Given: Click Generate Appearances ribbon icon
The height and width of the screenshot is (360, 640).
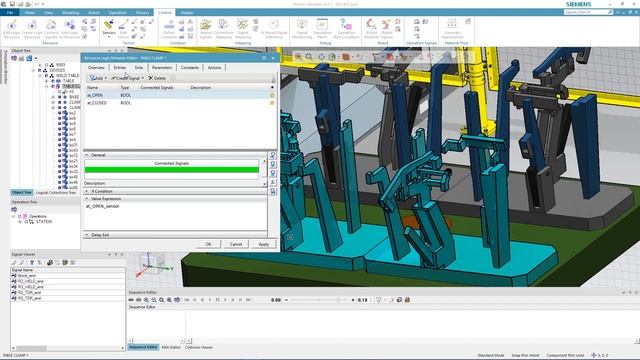Looking at the screenshot, I should coord(452,29).
